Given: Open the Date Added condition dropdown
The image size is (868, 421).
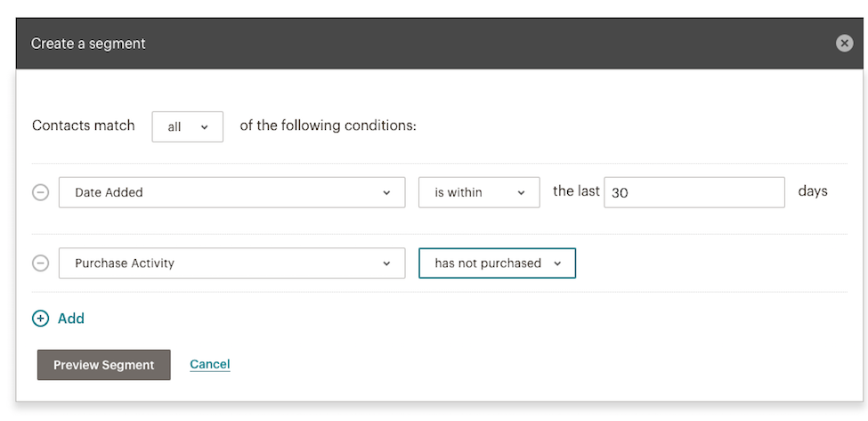Looking at the screenshot, I should [231, 192].
